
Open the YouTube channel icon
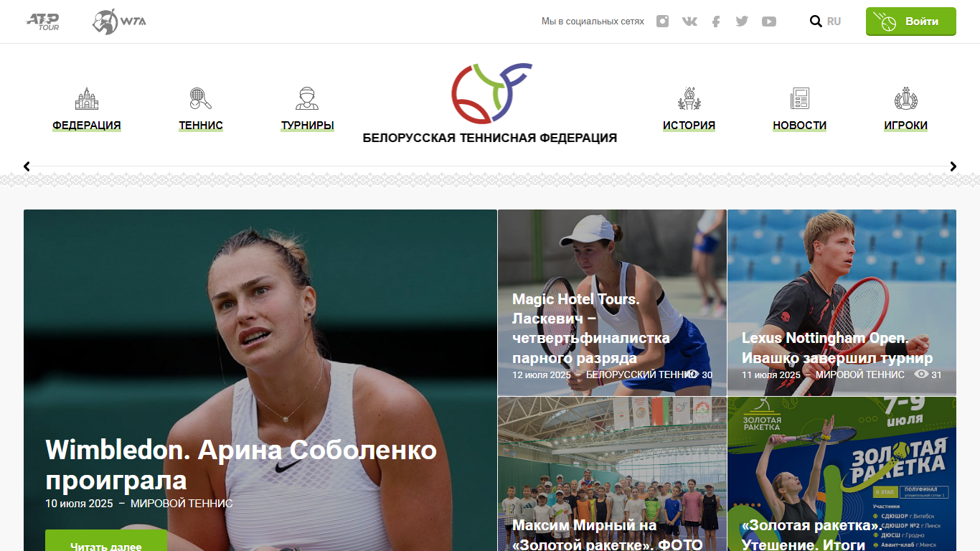pos(769,22)
